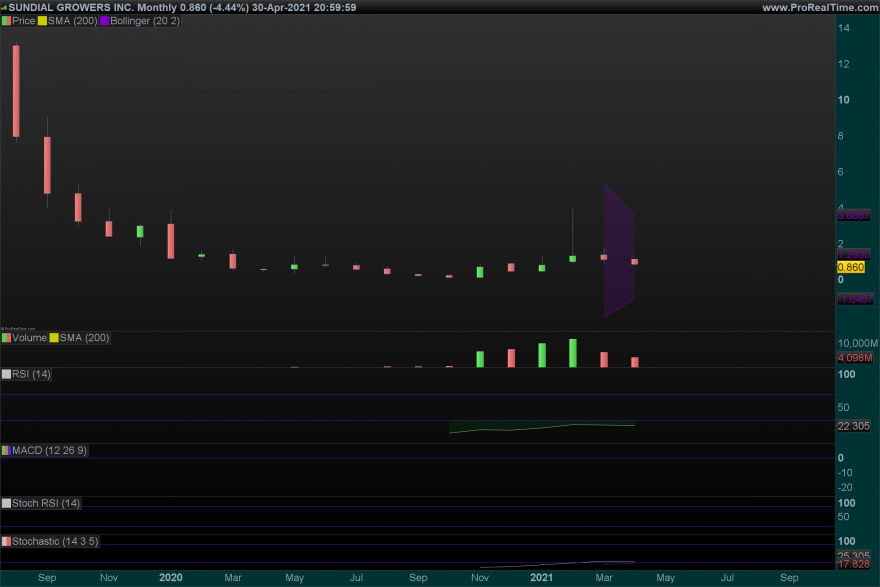The image size is (880, 587).
Task: Select the SMA (200) label in price legend
Action: point(72,21)
